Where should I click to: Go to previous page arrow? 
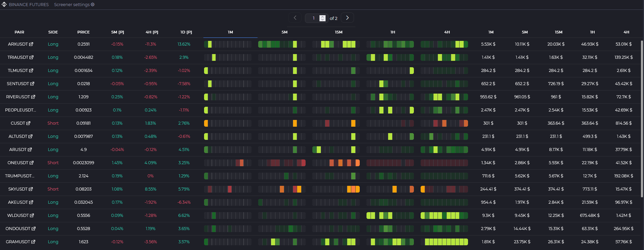295,18
